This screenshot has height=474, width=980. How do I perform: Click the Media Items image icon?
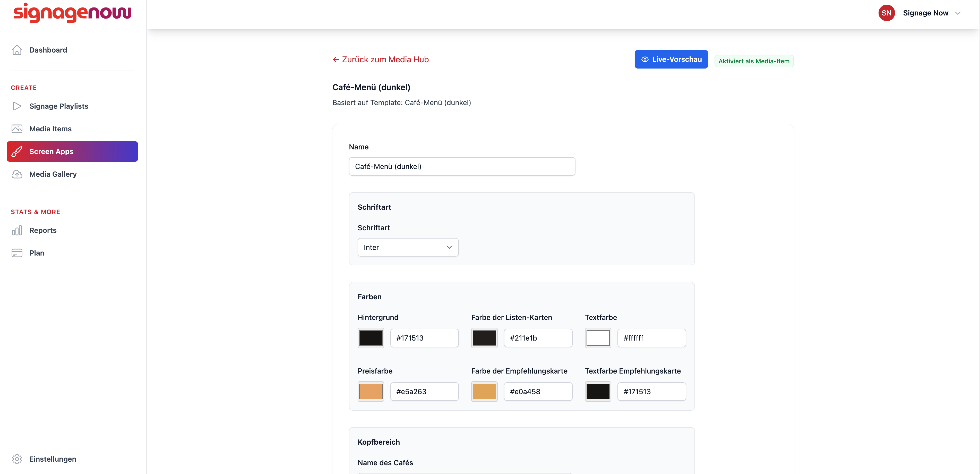[x=17, y=129]
